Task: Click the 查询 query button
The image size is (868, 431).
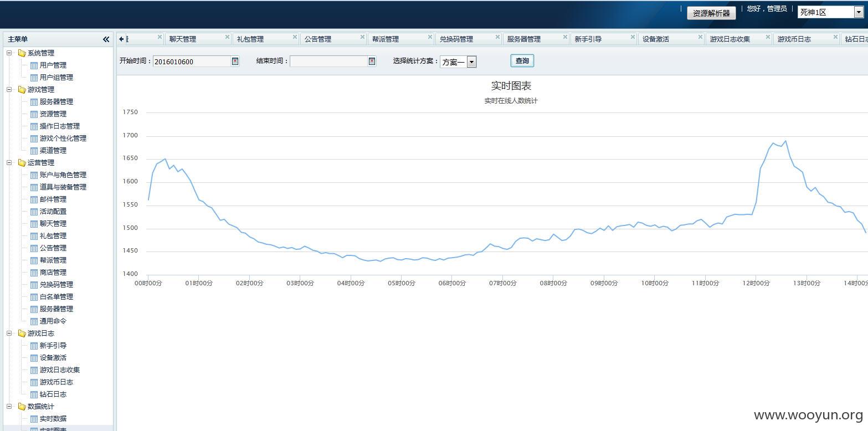Action: (x=522, y=61)
